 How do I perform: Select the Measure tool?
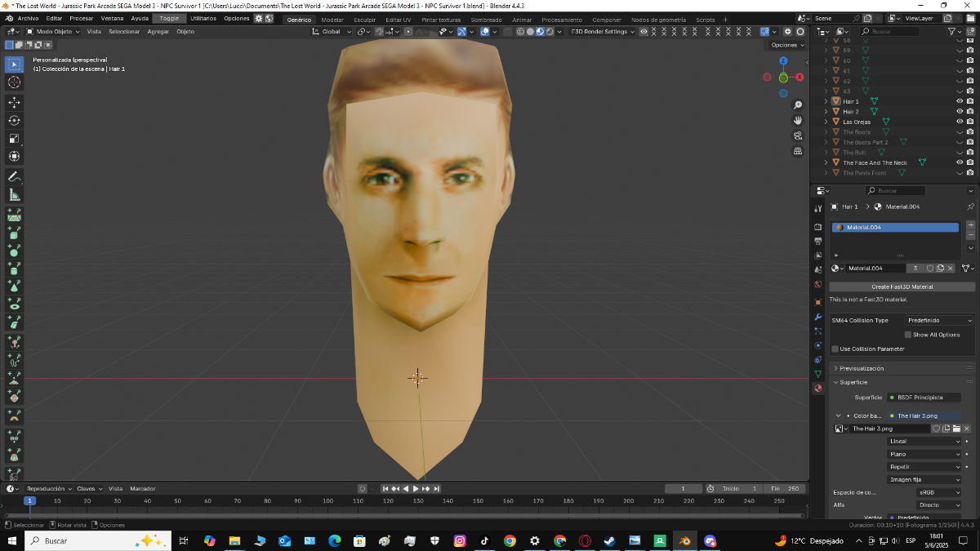(x=14, y=194)
